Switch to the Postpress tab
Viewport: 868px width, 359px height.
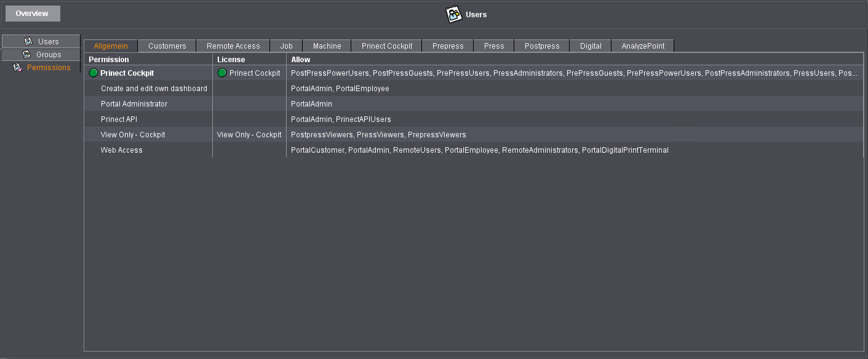point(541,45)
